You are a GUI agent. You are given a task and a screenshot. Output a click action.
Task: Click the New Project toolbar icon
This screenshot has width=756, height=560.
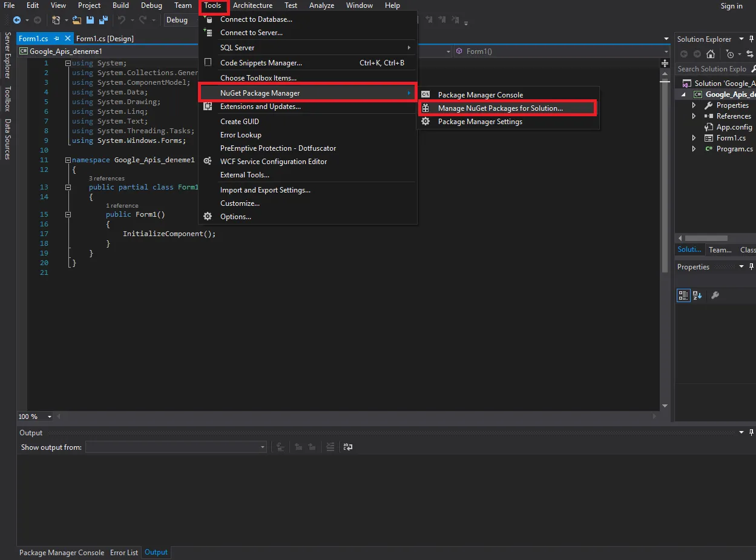(56, 20)
